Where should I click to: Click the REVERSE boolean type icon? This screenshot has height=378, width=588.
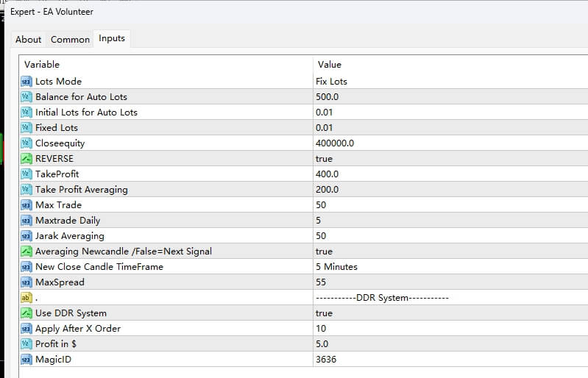26,159
